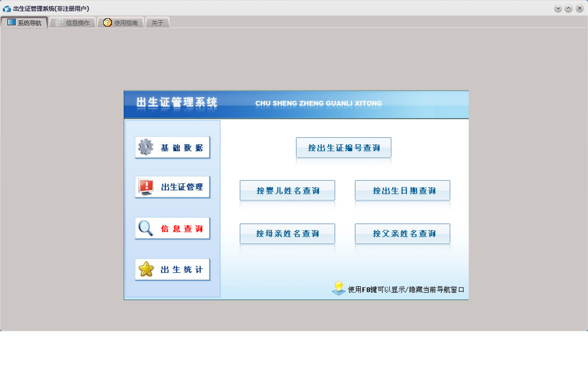Click the CHU SHENG ZHENG GUANLI XITONG text
Image resolution: width=588 pixels, height=381 pixels.
[x=319, y=103]
